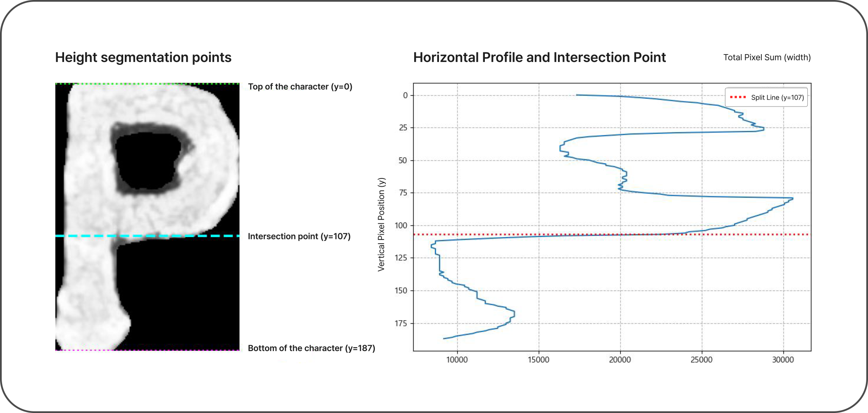Select the Vertical Pixel Position (y) axis label
This screenshot has width=868, height=413.
pos(381,224)
